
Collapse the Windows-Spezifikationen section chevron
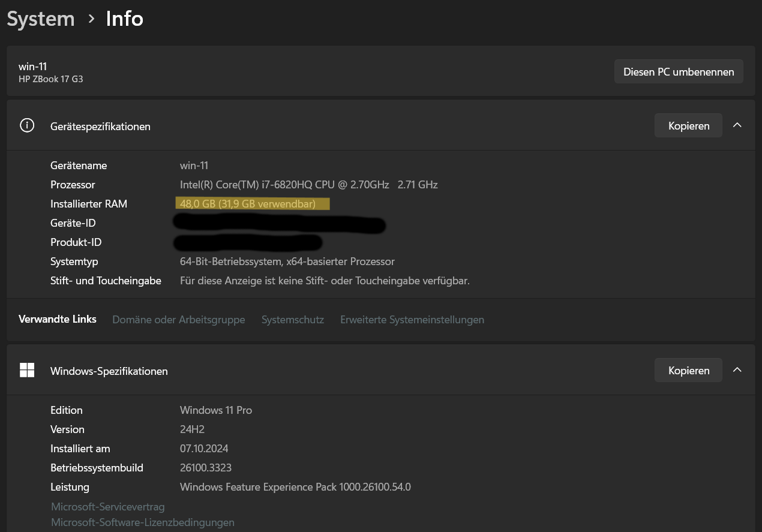tap(737, 370)
